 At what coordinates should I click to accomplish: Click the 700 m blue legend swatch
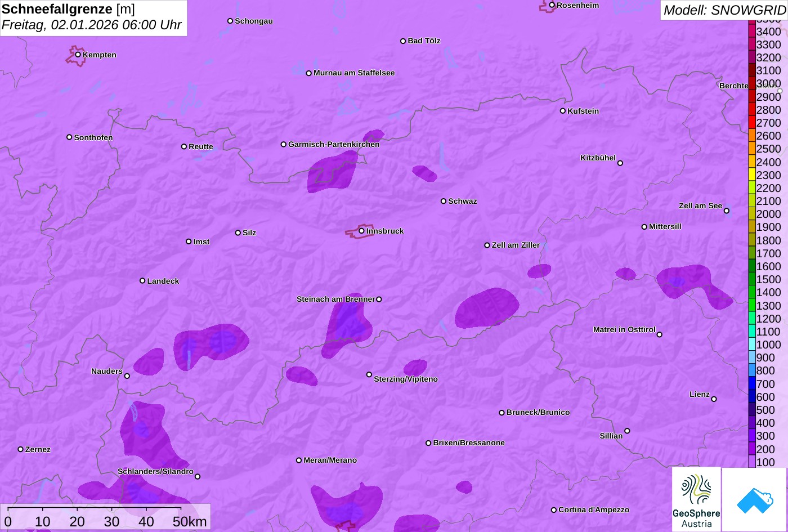(752, 383)
